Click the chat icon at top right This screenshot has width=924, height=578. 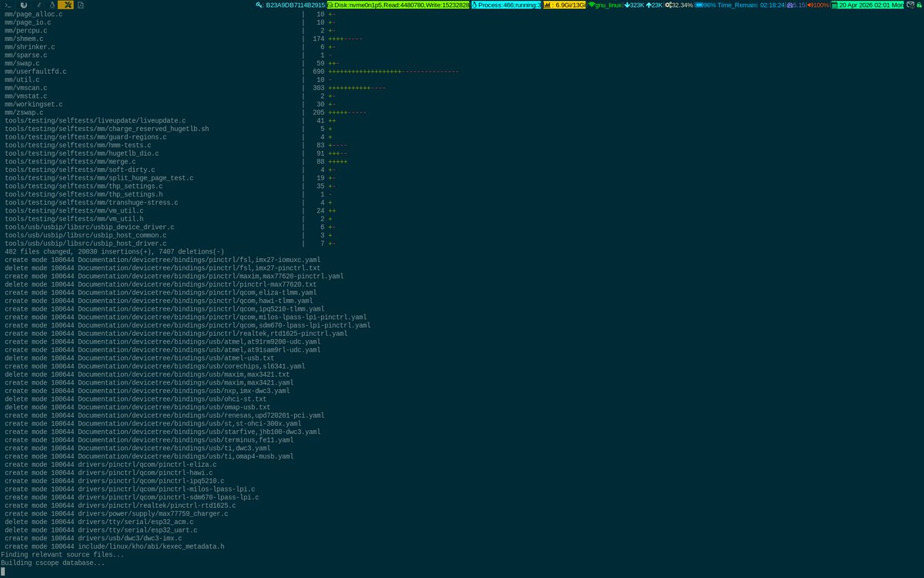909,5
